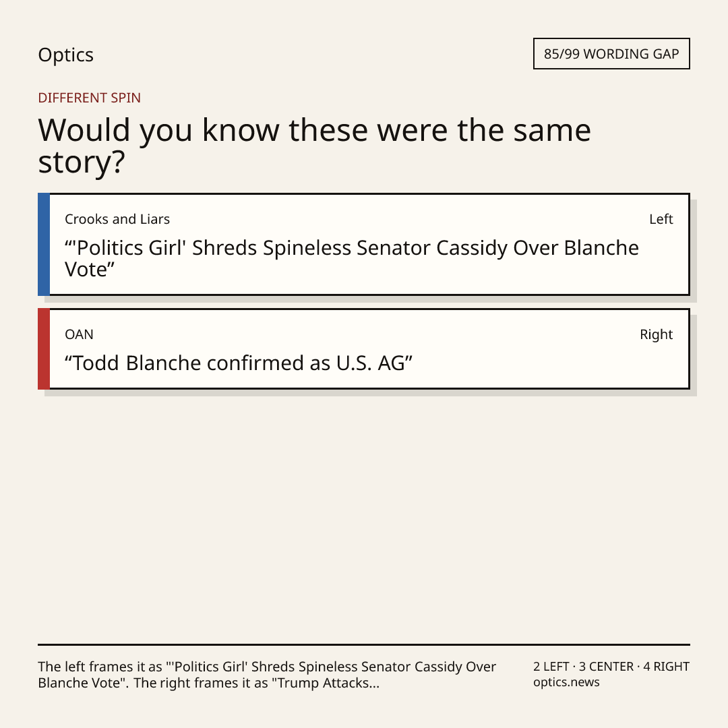The width and height of the screenshot is (728, 728).
Task: Open the Crooks and Liars headline card
Action: 364,244
